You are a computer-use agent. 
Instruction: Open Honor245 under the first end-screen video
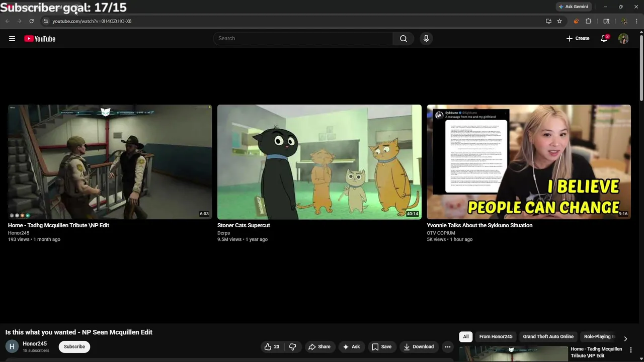(x=19, y=233)
